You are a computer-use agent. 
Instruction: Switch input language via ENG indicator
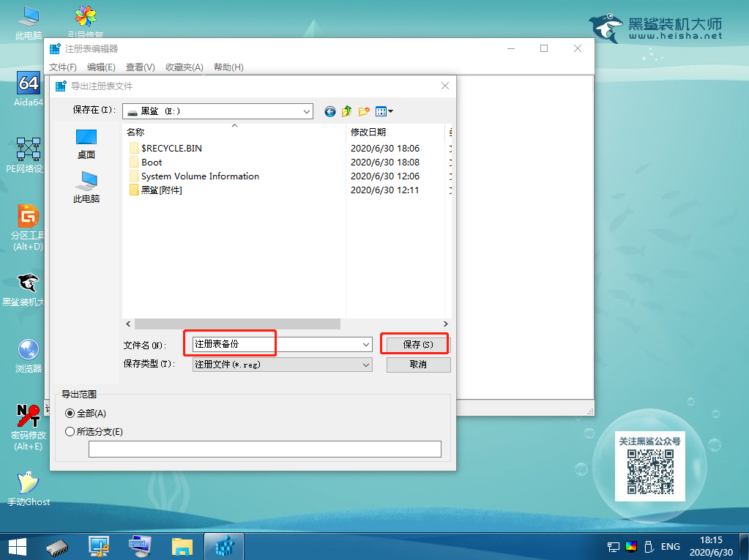tap(671, 547)
